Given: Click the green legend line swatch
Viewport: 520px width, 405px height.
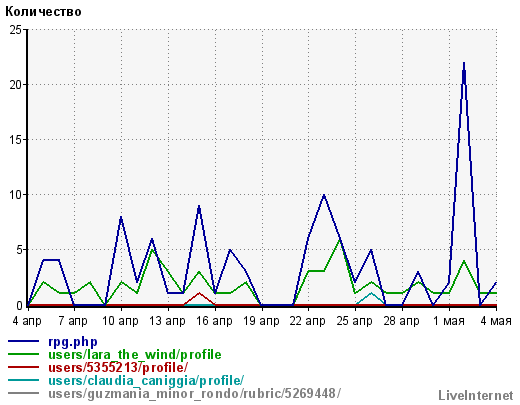Looking at the screenshot, I should tap(23, 354).
